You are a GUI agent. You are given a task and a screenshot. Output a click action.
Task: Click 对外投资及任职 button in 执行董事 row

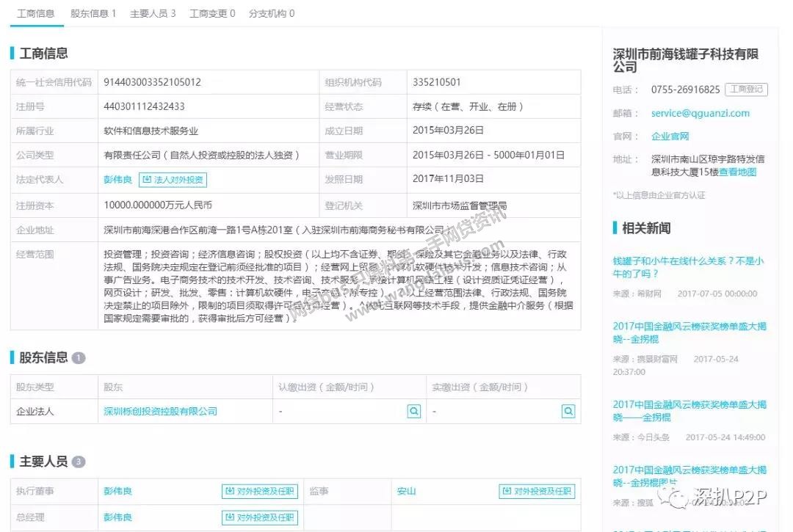[260, 491]
